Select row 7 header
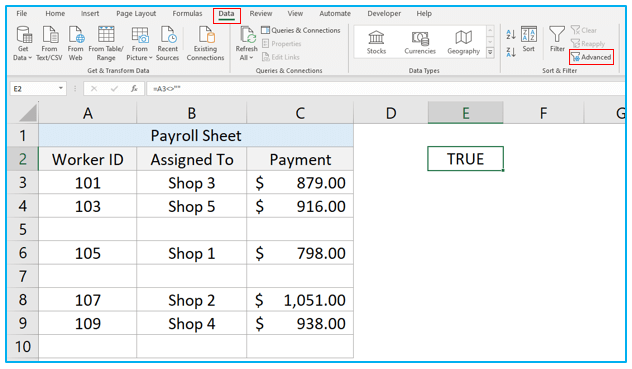The height and width of the screenshot is (369, 632). pos(23,276)
